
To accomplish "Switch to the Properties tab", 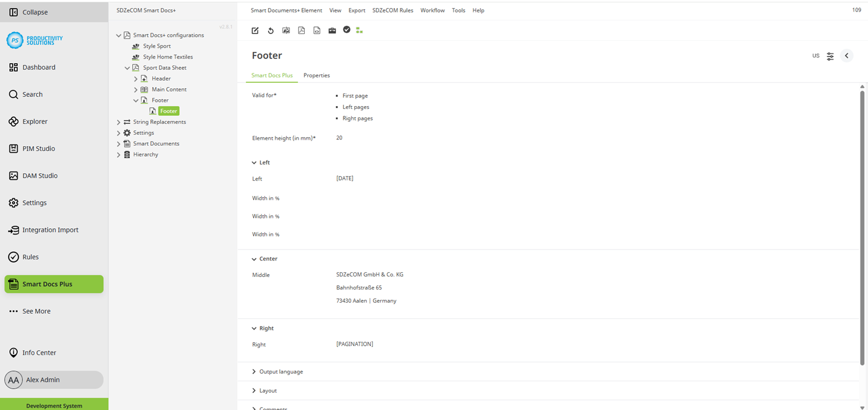I will tap(316, 75).
